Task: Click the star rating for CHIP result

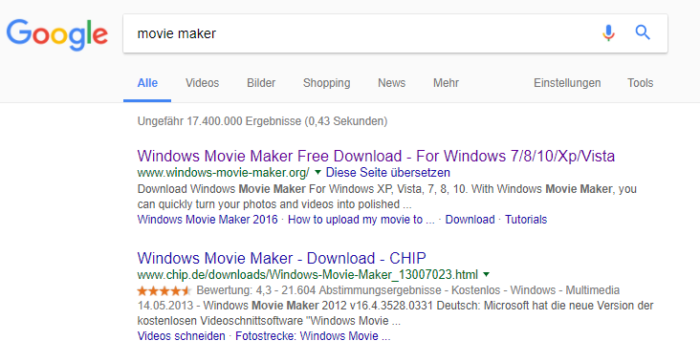Action: (164, 291)
